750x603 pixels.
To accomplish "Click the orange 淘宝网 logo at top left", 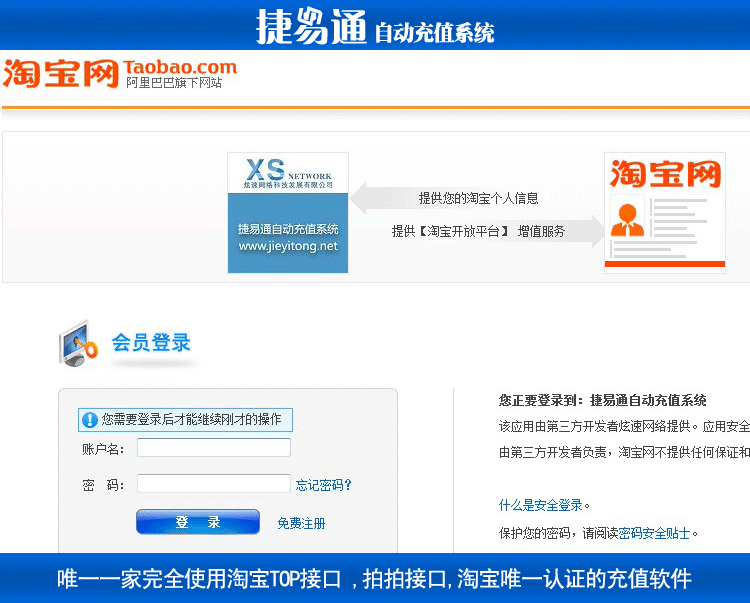I will [60, 74].
